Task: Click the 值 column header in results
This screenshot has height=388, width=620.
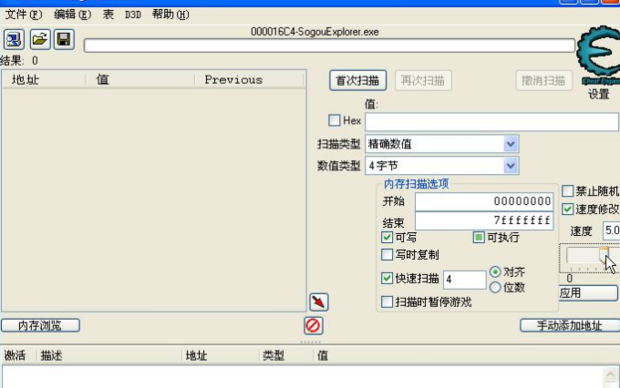Action: [140, 79]
